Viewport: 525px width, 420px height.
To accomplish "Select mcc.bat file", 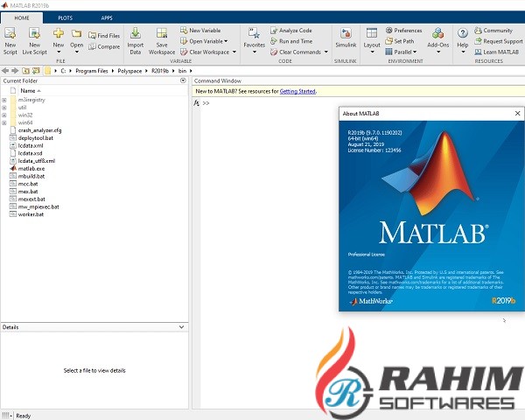I will 28,184.
